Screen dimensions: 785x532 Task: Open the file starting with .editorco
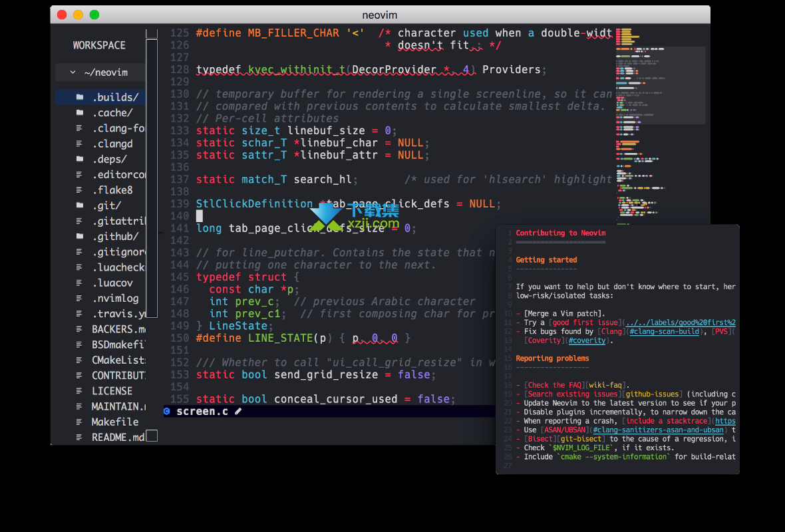(x=118, y=175)
